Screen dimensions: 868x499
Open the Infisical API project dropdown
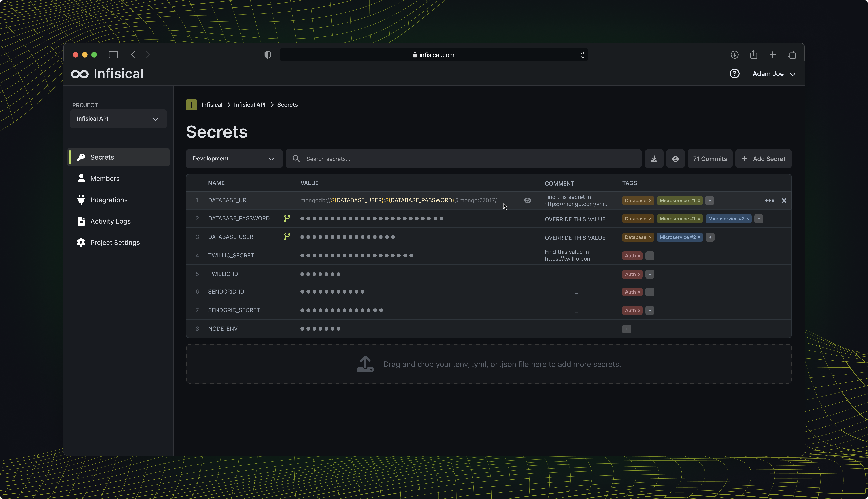118,119
